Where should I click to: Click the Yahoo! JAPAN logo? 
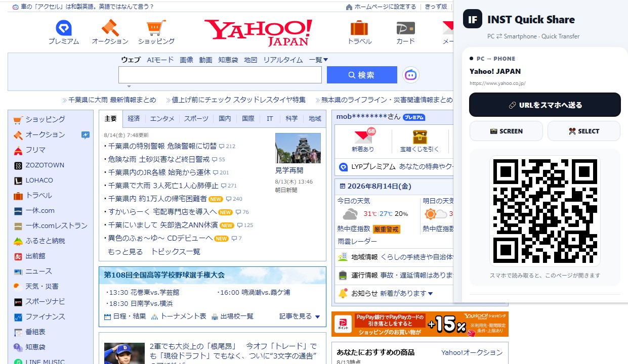[x=258, y=32]
